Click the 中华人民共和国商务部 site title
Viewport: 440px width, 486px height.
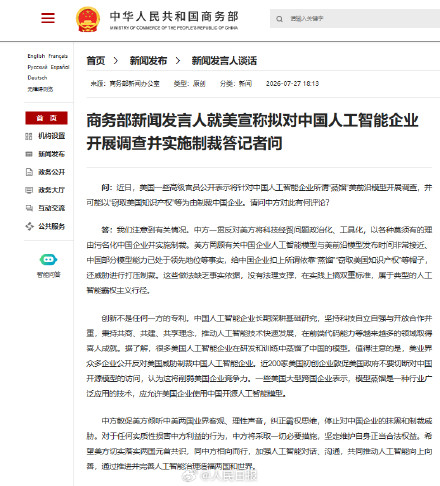click(x=174, y=16)
